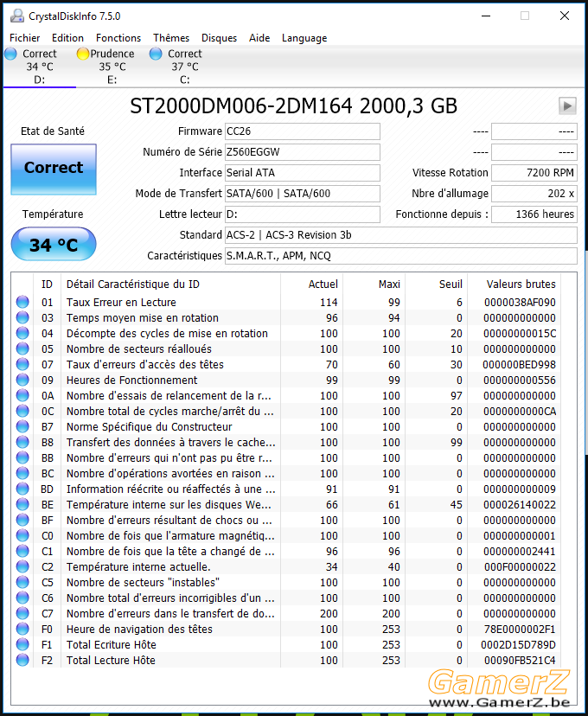The height and width of the screenshot is (716, 588).
Task: Click the yellow Prudence status orb
Action: [x=83, y=54]
